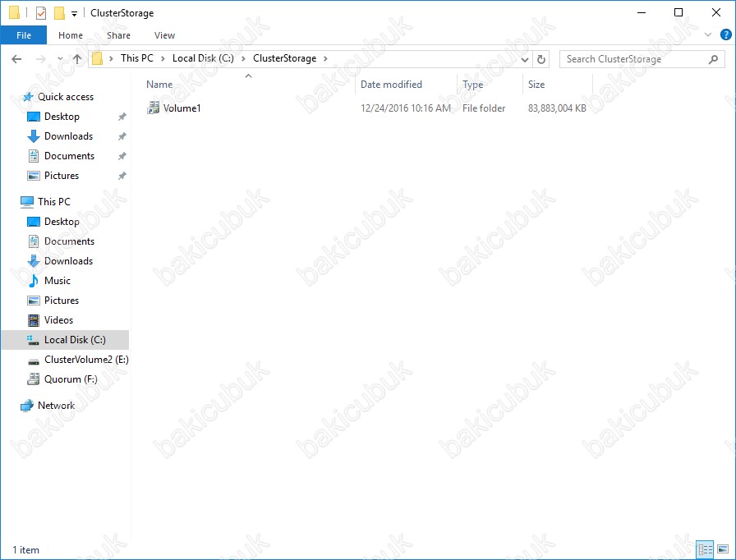Screen dimensions: 736x560
Task: Open the Music folder in sidebar
Action: [x=57, y=281]
